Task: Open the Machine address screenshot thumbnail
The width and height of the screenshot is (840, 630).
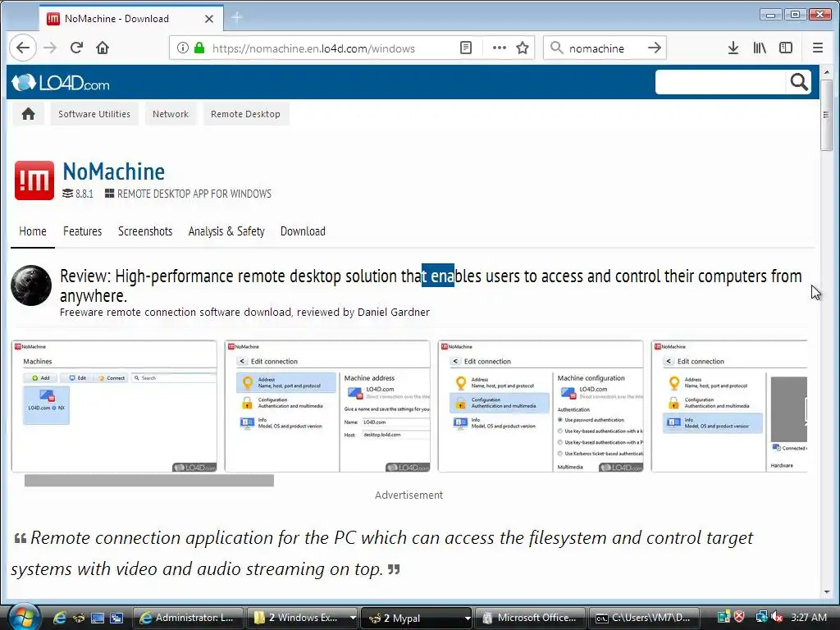Action: [327, 406]
